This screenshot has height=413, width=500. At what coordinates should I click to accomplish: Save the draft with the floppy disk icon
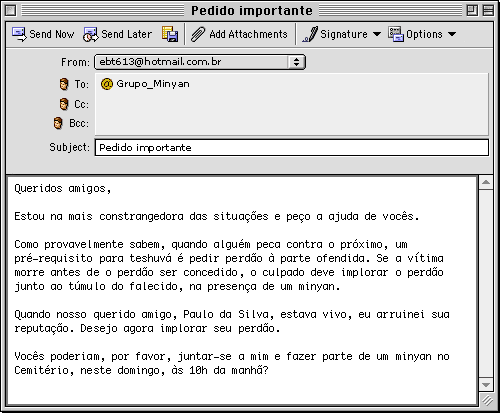click(x=170, y=34)
